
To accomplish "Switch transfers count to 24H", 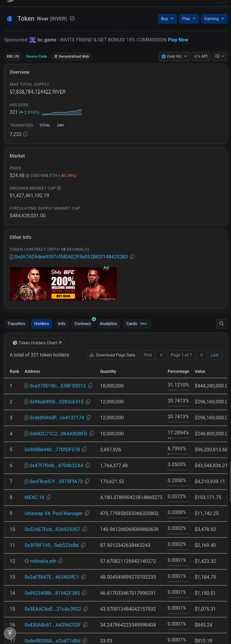I will [60, 125].
